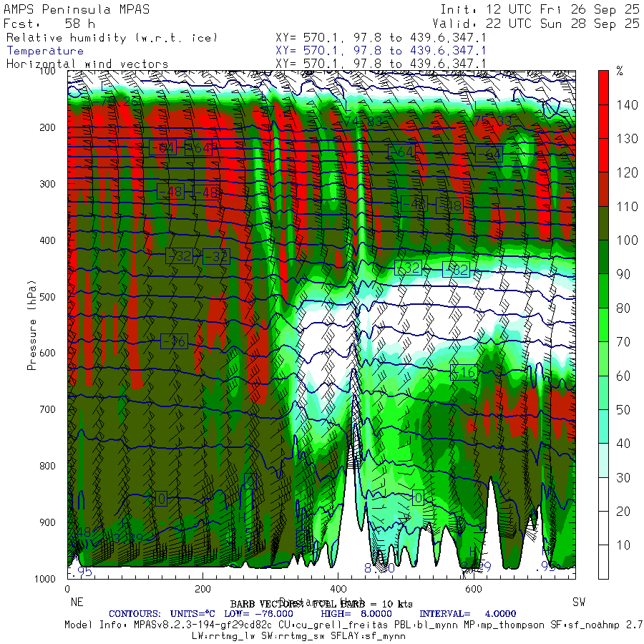
Task: Select the colorbar tick label '10'
Action: [x=623, y=545]
